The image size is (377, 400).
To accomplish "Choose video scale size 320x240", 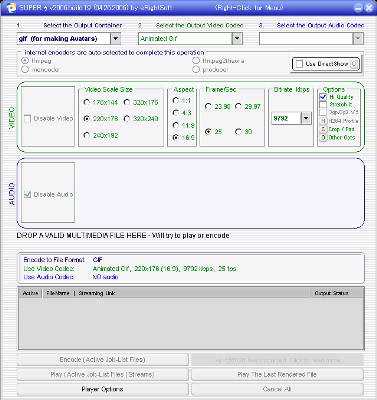I will tap(127, 118).
